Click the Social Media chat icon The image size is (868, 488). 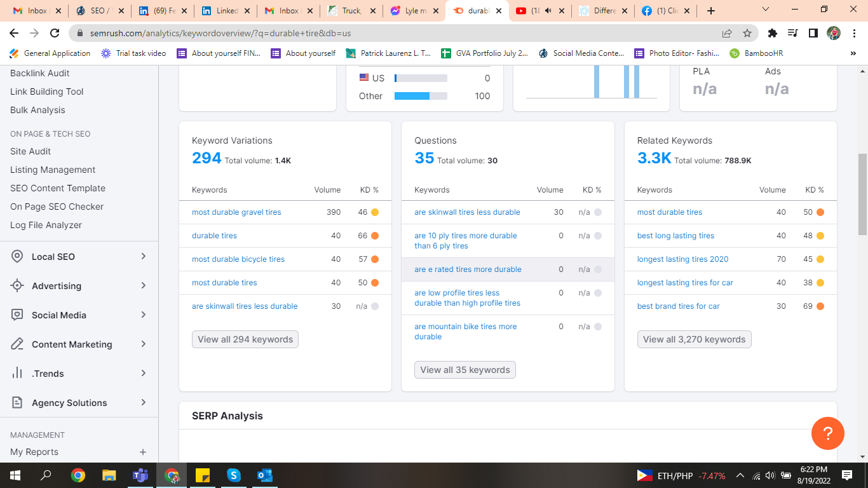pyautogui.click(x=18, y=315)
